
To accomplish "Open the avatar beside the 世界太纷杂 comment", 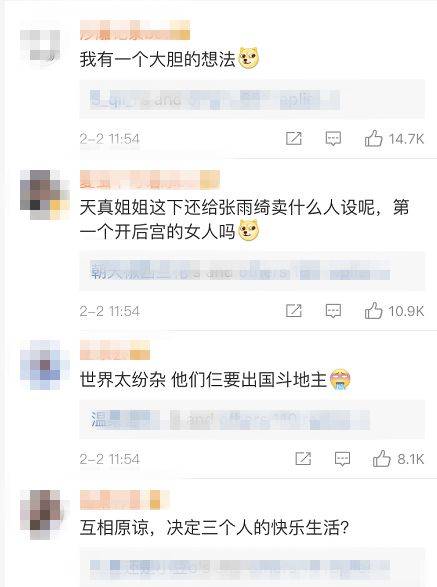I will [x=45, y=365].
